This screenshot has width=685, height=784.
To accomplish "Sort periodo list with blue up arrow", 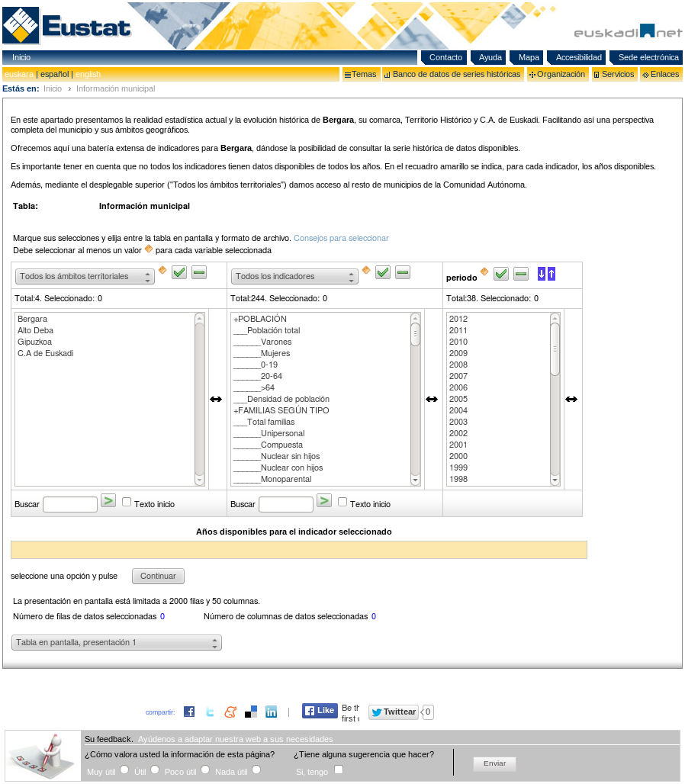I will (552, 274).
